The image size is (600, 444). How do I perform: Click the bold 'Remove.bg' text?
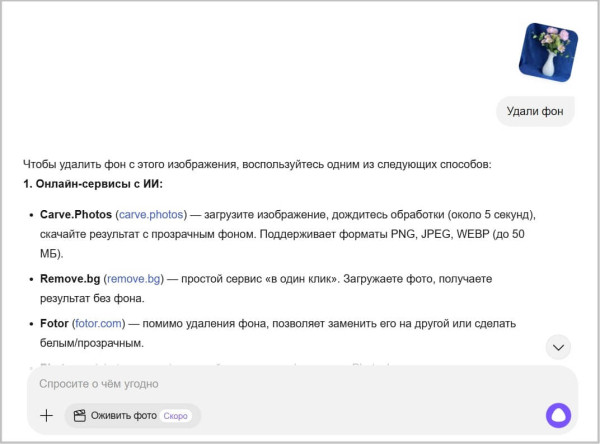click(x=70, y=279)
